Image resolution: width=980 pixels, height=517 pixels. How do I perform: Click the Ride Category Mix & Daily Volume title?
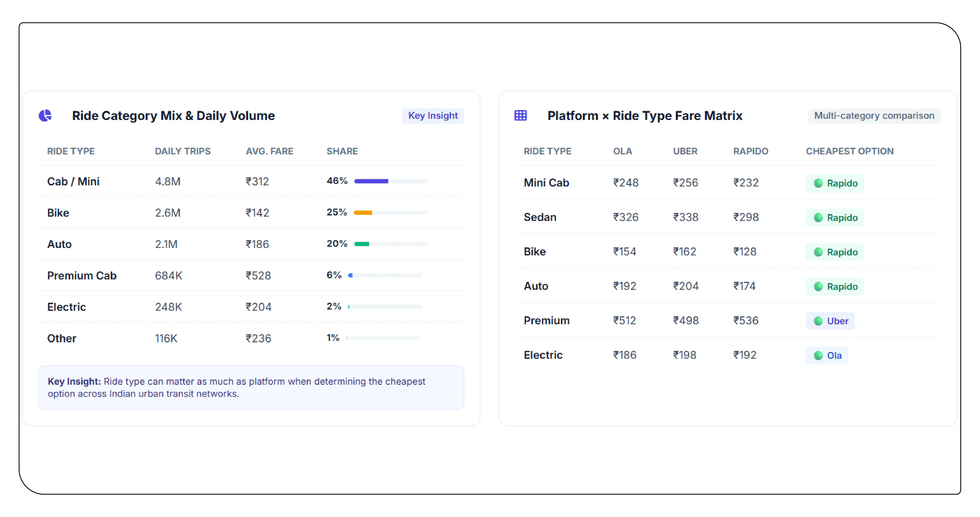[173, 116]
